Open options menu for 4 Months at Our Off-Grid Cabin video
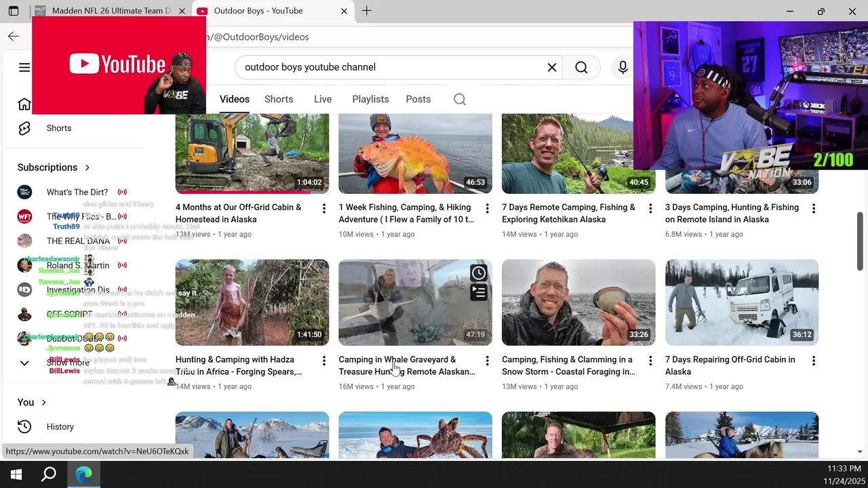The height and width of the screenshot is (488, 868). pyautogui.click(x=323, y=209)
